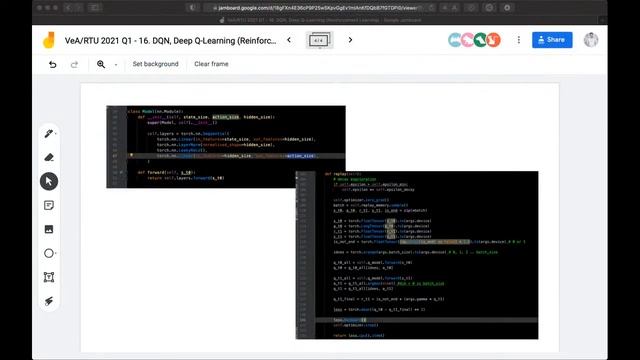Click Clear frame
Viewport: 640px width, 360px height.
(x=211, y=64)
